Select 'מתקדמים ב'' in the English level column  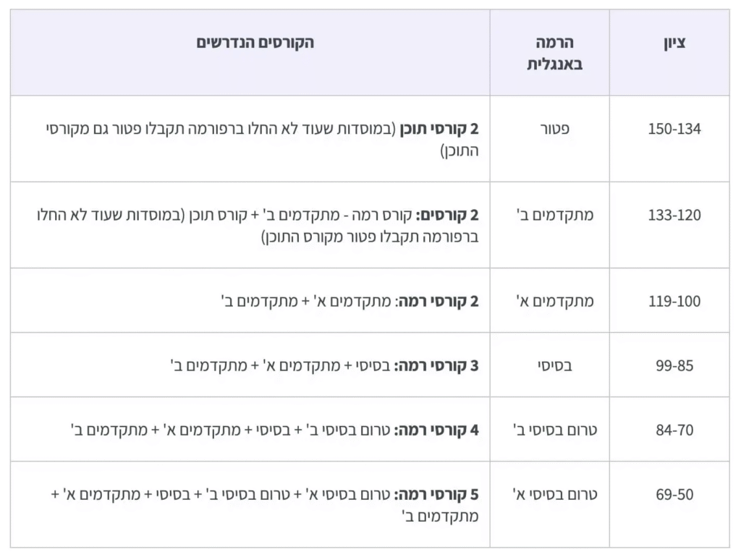(555, 216)
